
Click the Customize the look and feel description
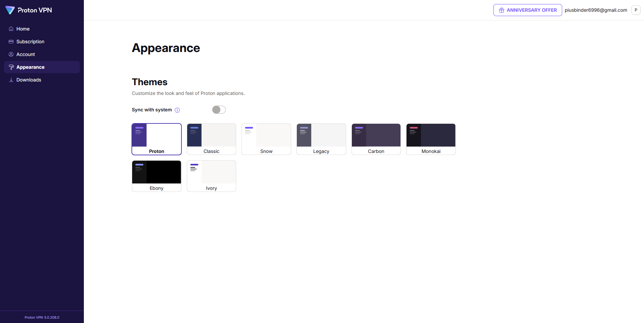tap(188, 93)
